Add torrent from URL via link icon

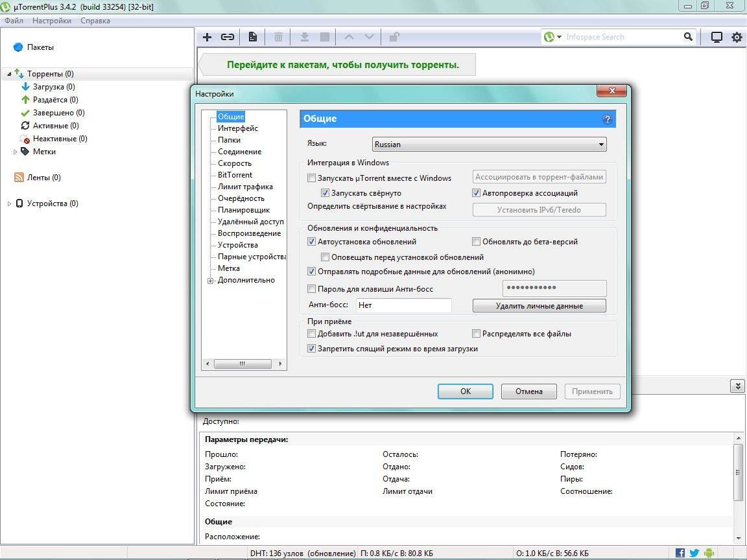tap(227, 37)
